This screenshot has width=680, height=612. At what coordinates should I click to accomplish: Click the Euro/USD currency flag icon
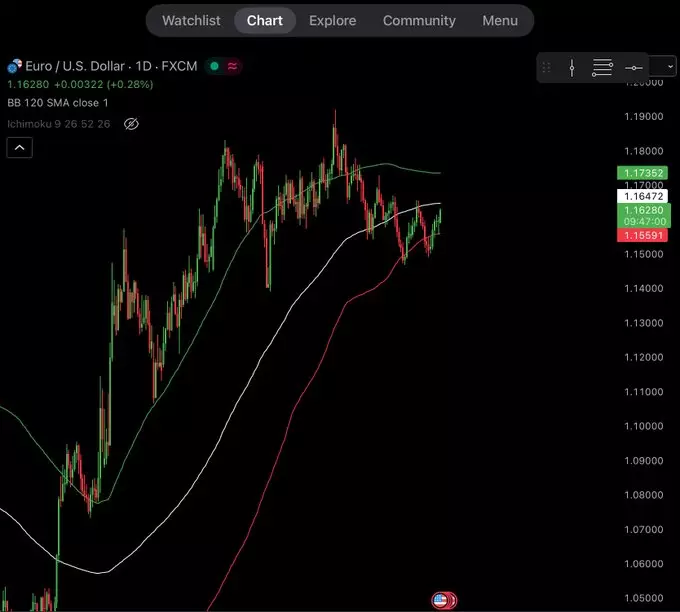tap(14, 67)
